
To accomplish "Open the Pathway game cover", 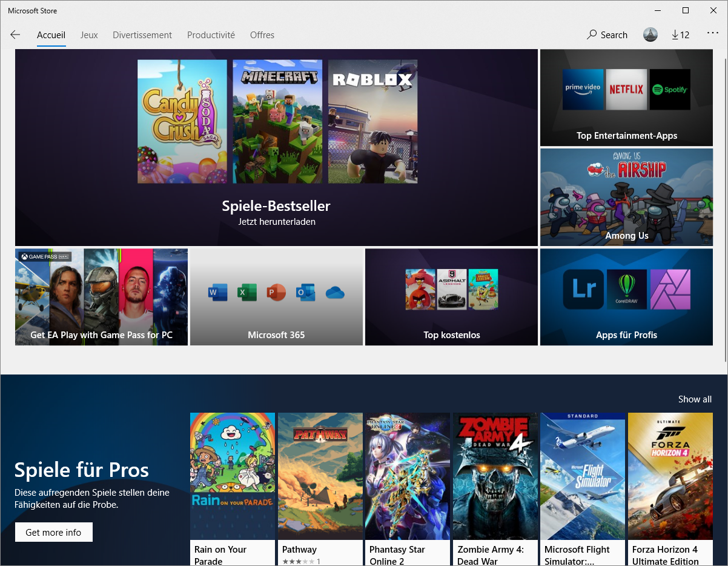I will tap(320, 476).
